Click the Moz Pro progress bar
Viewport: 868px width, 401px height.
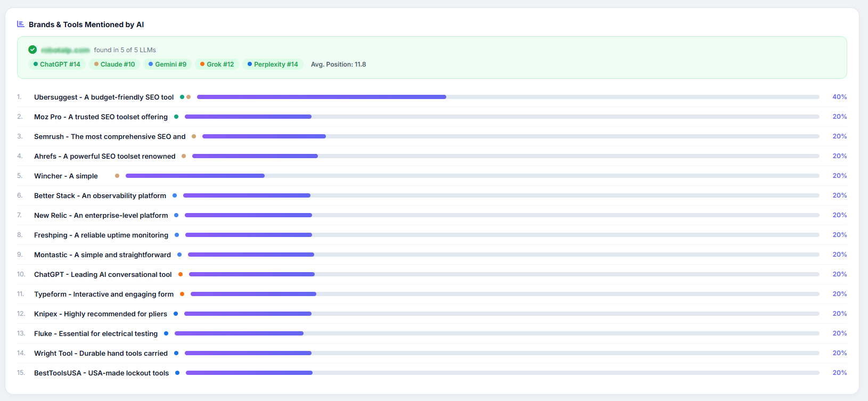[502, 117]
